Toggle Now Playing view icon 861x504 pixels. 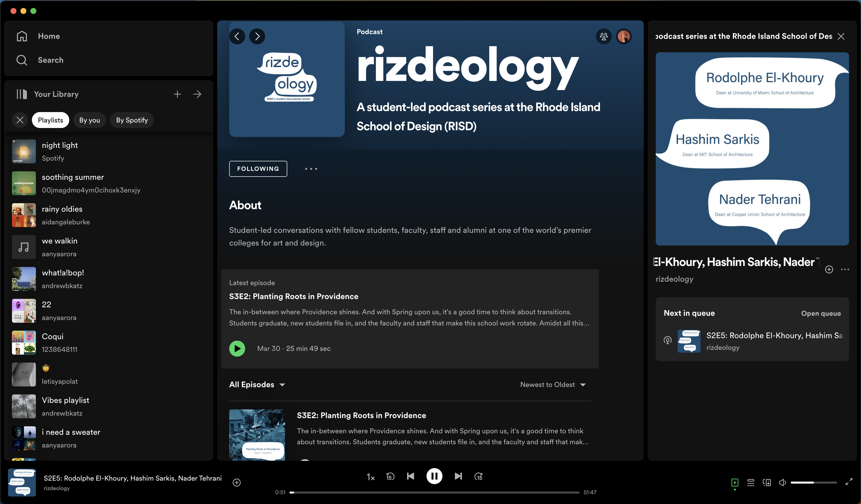pos(735,483)
